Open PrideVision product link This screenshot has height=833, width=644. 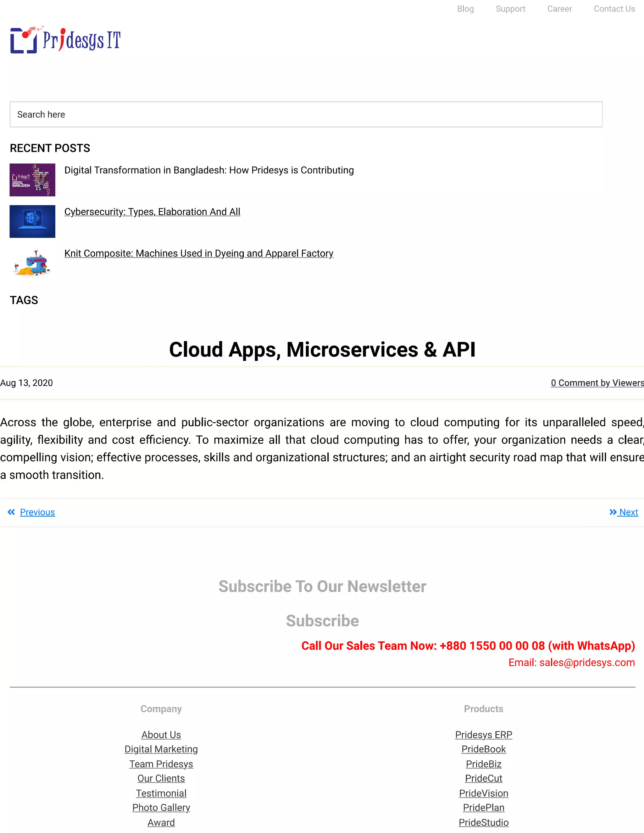[483, 793]
